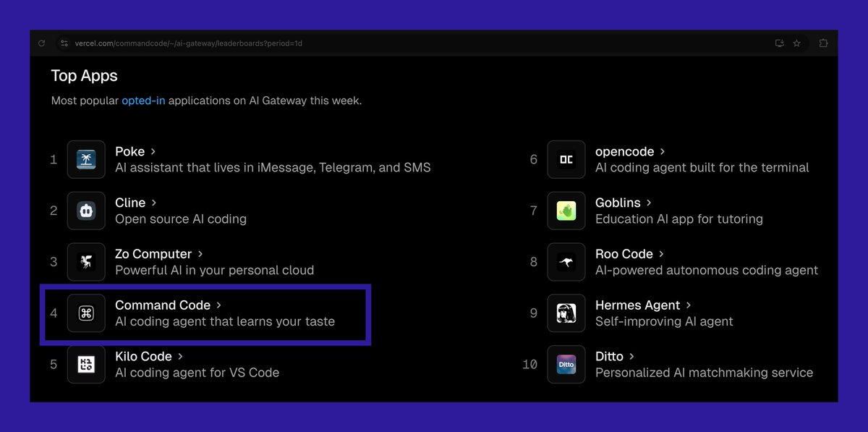Expand the chevron next to Poke
Image resolution: width=868 pixels, height=432 pixels.
(x=153, y=152)
